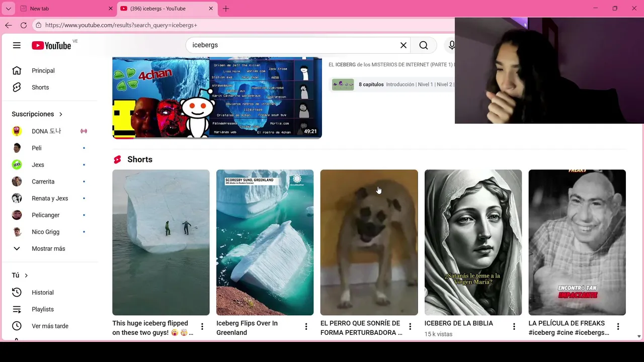Open Ver más tarde in sidebar
This screenshot has width=644, height=362.
point(50,326)
